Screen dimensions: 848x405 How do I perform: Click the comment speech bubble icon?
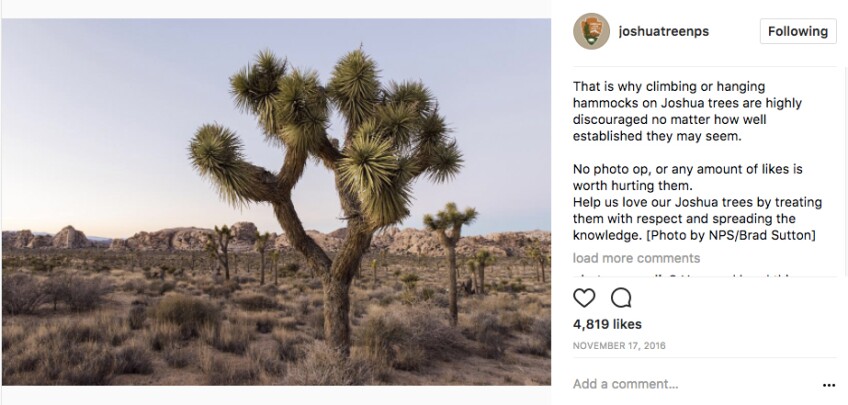(621, 297)
